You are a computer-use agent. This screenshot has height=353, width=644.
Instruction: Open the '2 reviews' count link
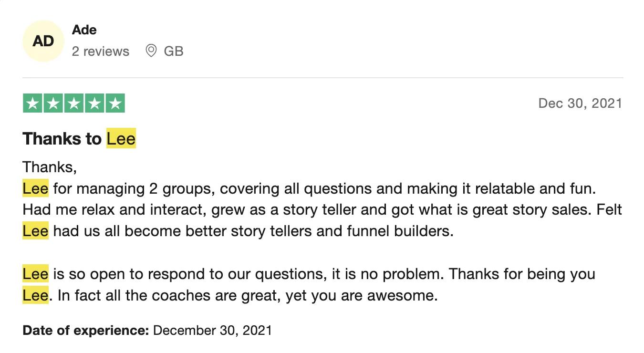[101, 51]
